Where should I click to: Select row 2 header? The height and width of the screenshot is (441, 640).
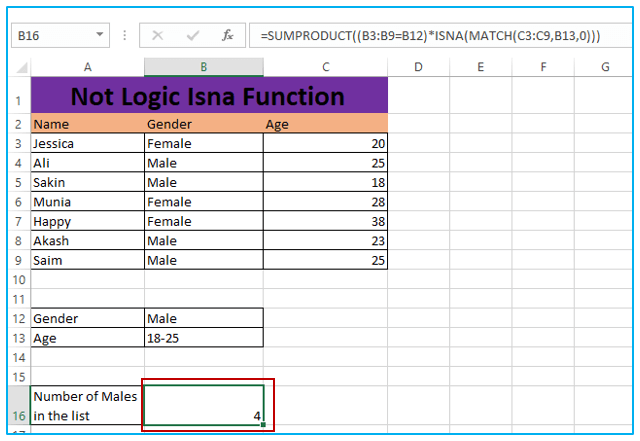point(19,124)
